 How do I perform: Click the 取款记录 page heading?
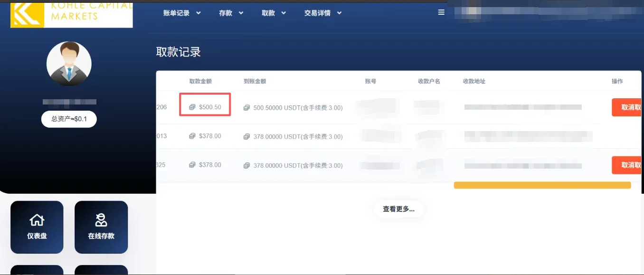point(179,52)
